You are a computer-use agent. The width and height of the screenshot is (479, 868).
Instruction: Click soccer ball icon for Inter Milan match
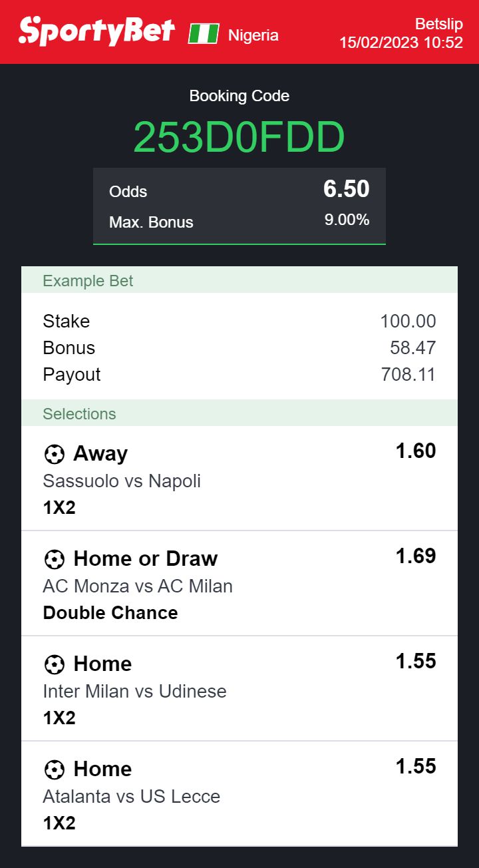54,664
